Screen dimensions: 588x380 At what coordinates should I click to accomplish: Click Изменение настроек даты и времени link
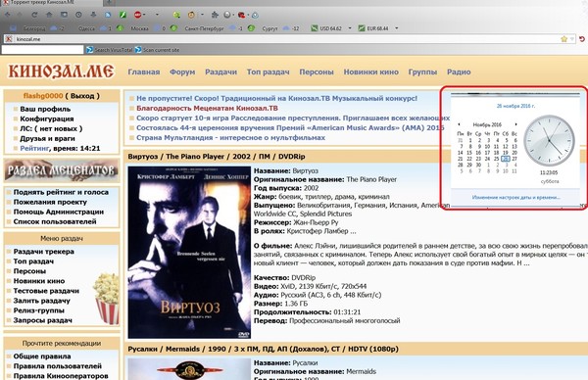tap(516, 197)
